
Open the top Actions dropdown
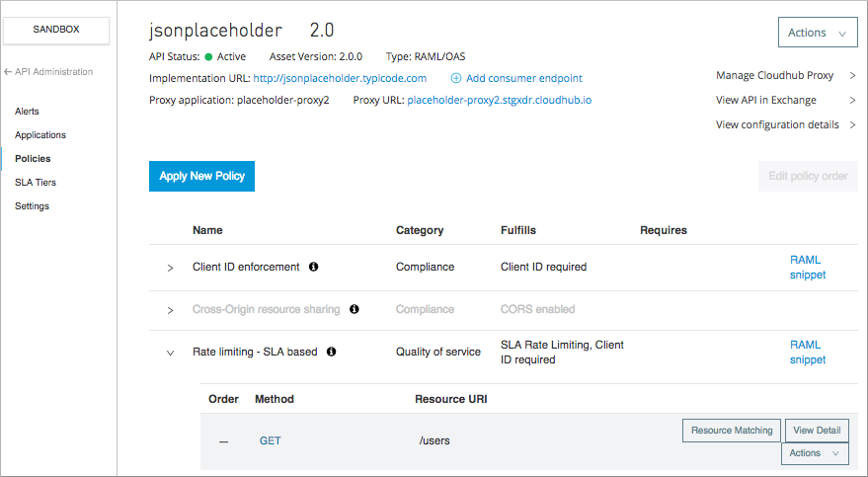[x=818, y=33]
